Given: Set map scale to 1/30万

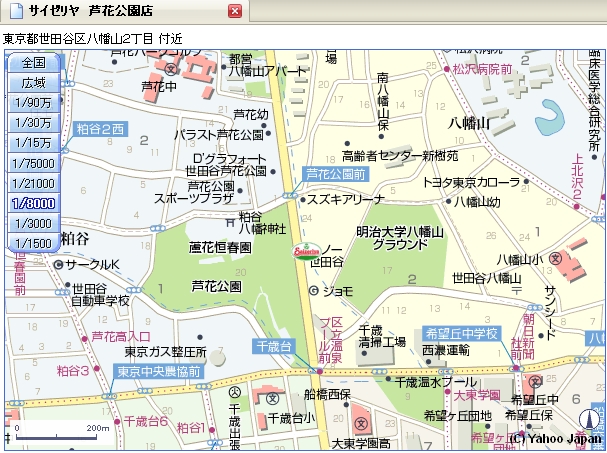Looking at the screenshot, I should 34,123.
